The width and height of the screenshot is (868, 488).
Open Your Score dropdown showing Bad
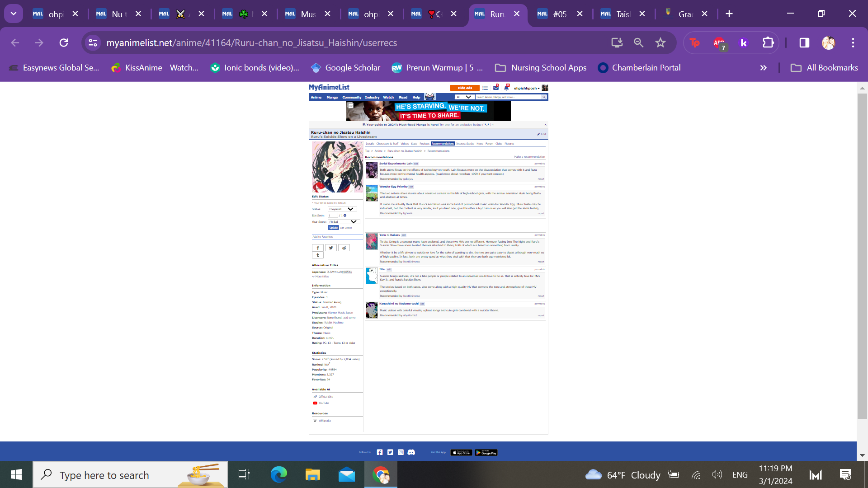[x=344, y=222]
